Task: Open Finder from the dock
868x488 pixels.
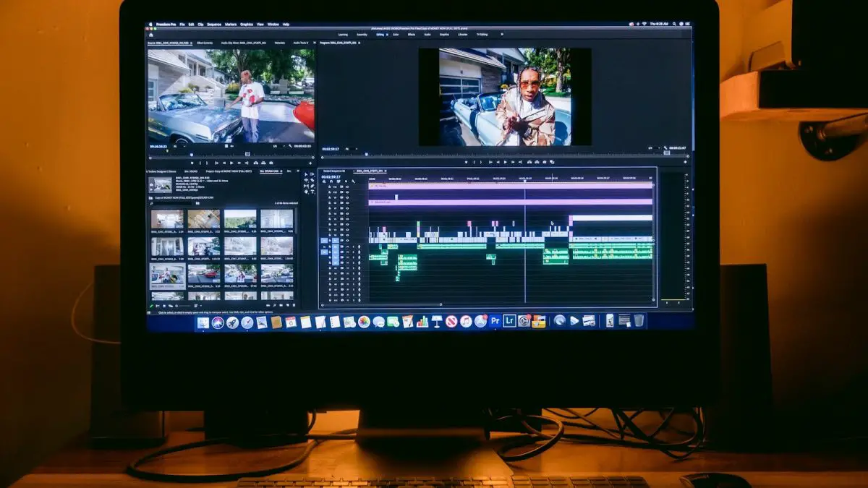Action: [203, 322]
